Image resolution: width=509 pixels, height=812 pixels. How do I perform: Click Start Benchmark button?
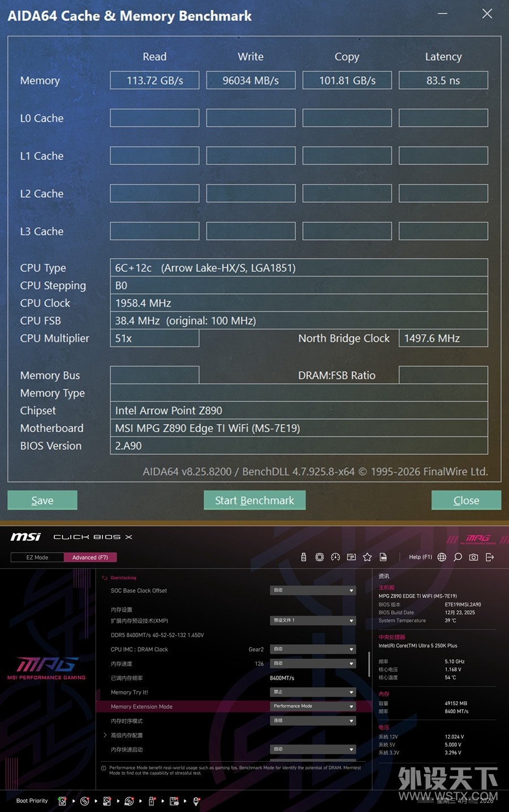click(255, 500)
